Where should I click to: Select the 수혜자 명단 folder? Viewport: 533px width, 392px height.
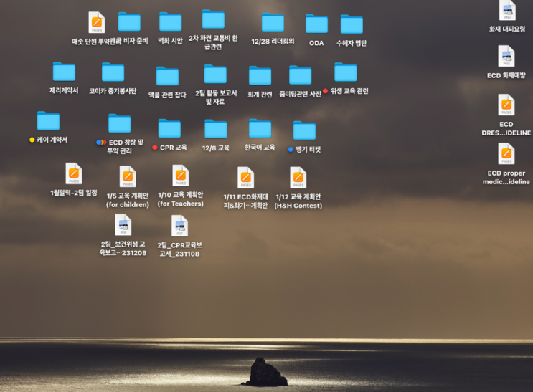click(x=352, y=24)
